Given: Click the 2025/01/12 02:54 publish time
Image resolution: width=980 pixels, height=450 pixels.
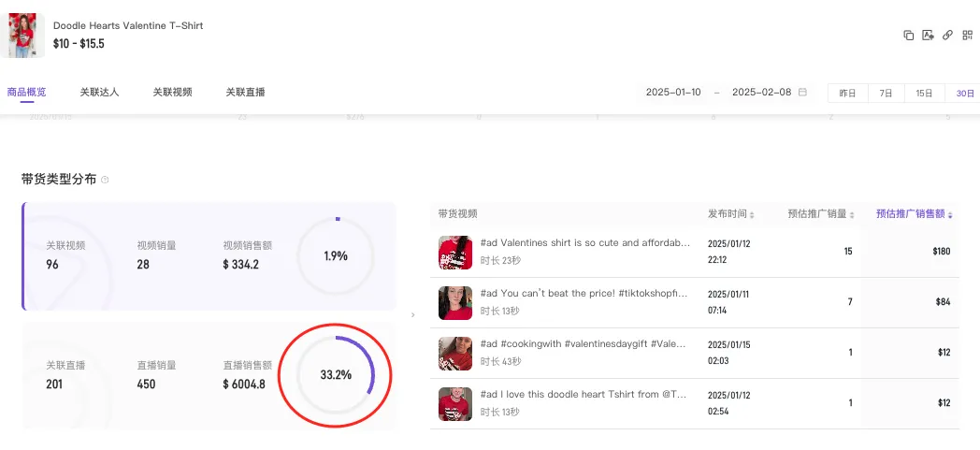Looking at the screenshot, I should [x=728, y=404].
